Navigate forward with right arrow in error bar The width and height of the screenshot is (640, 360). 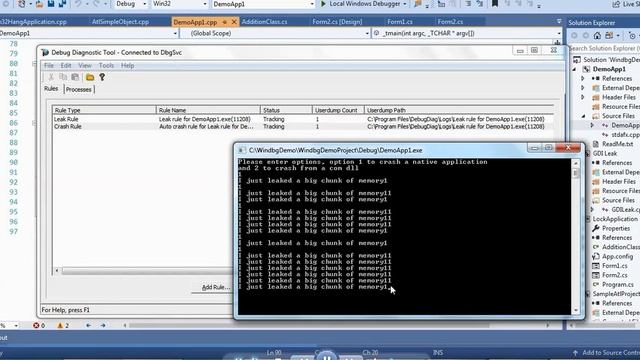tap(103, 325)
